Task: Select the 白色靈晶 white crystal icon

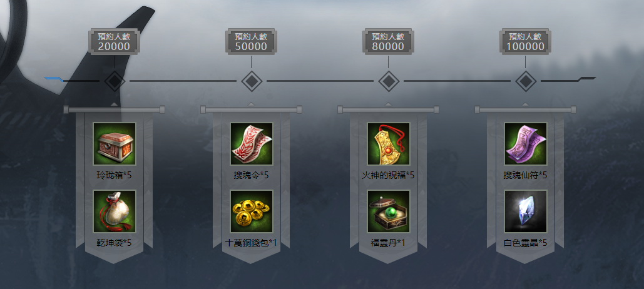Action: (x=525, y=211)
